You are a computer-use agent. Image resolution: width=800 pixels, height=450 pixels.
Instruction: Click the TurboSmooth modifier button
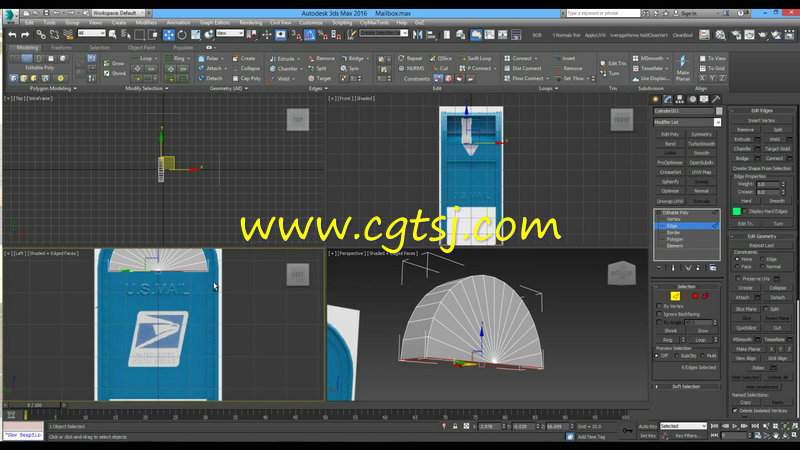click(701, 144)
